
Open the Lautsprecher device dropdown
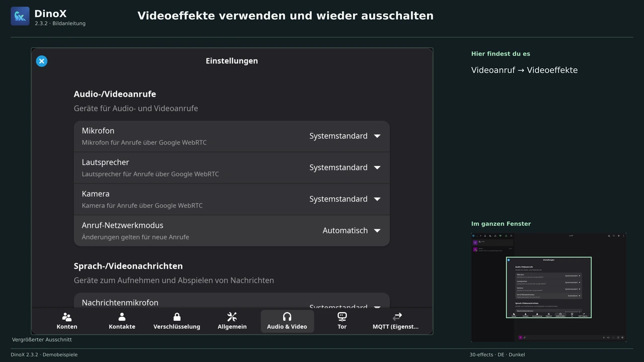tap(345, 168)
